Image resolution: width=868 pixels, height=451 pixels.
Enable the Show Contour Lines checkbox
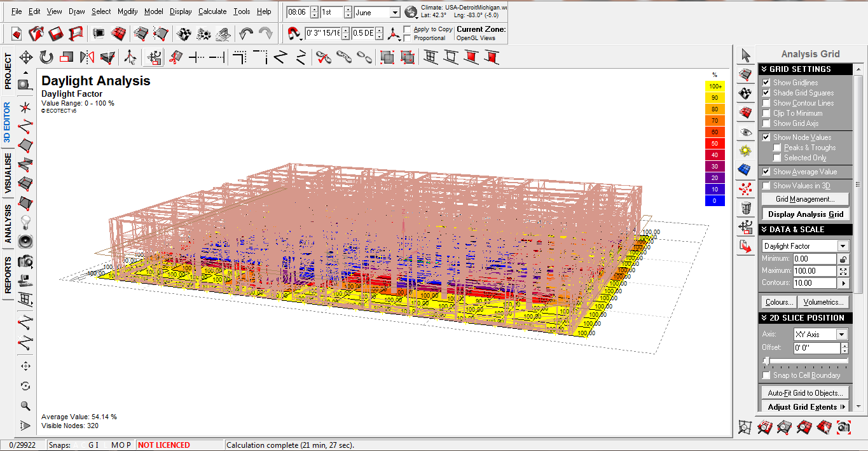766,103
